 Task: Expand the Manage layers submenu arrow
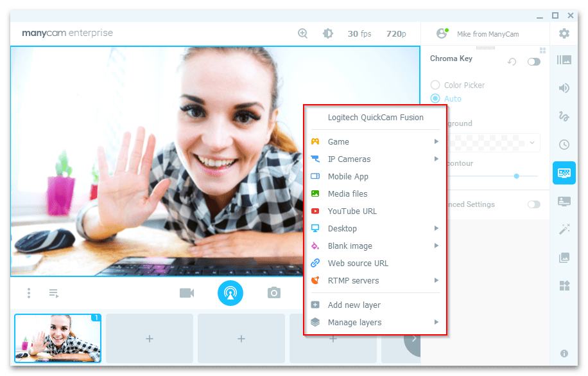click(x=436, y=322)
